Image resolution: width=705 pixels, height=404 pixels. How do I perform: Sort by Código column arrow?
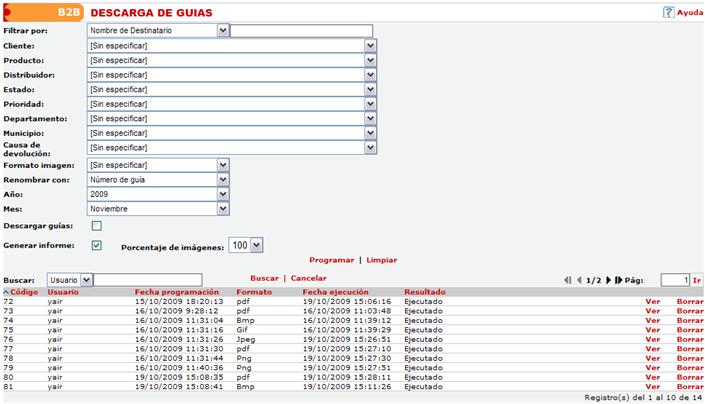pos(6,292)
